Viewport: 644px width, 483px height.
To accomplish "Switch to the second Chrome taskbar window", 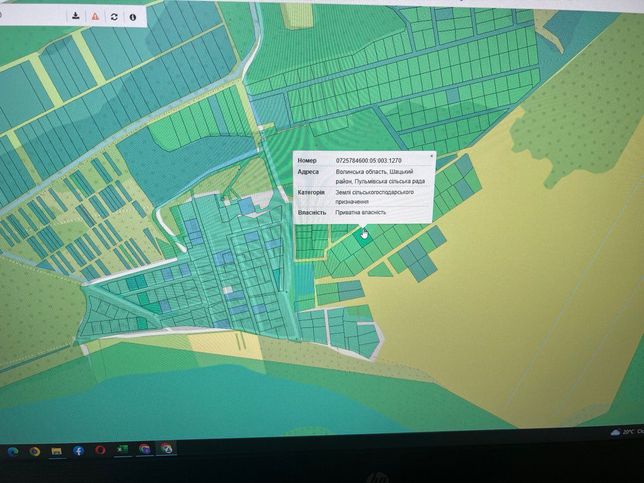I will coord(166,448).
